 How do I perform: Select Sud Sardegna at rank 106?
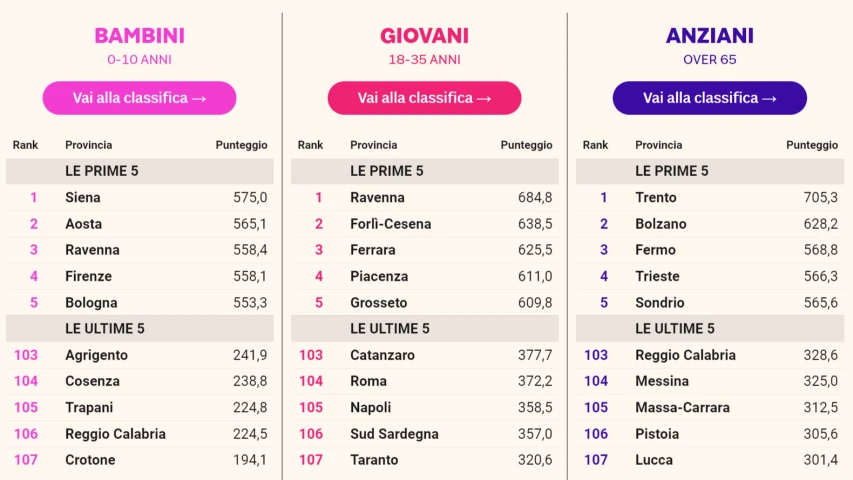pyautogui.click(x=394, y=434)
